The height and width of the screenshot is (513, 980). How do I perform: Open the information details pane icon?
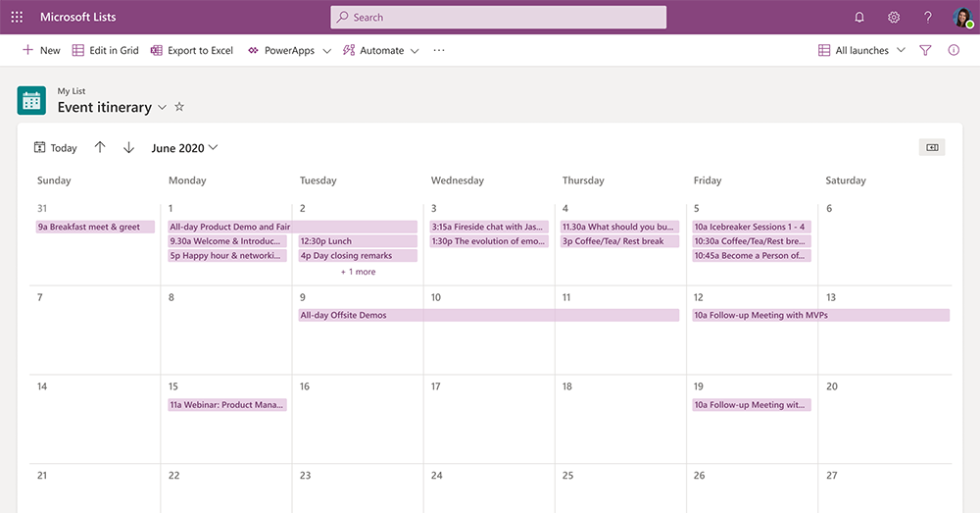[954, 50]
